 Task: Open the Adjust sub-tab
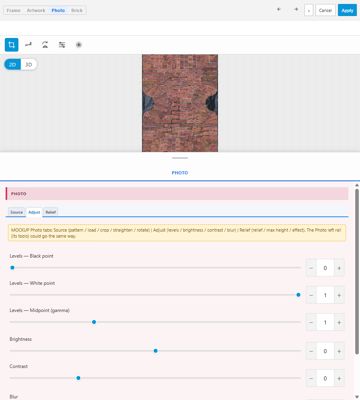coord(34,212)
